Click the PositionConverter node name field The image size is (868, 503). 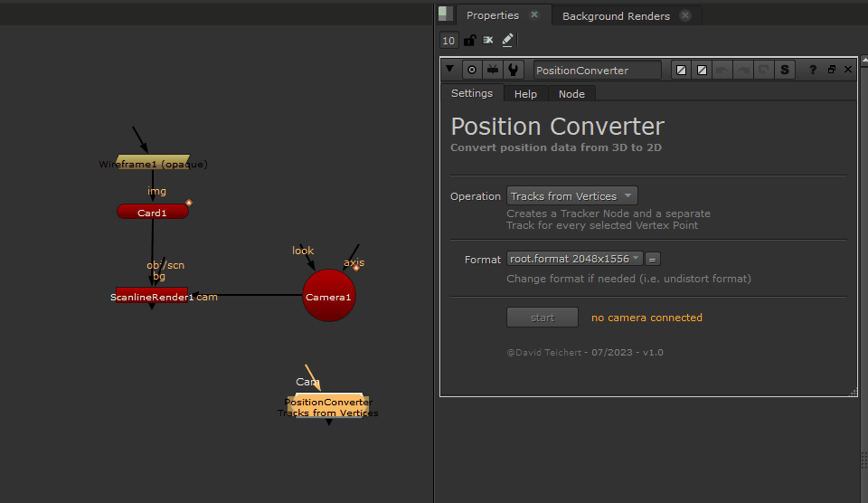tap(597, 70)
